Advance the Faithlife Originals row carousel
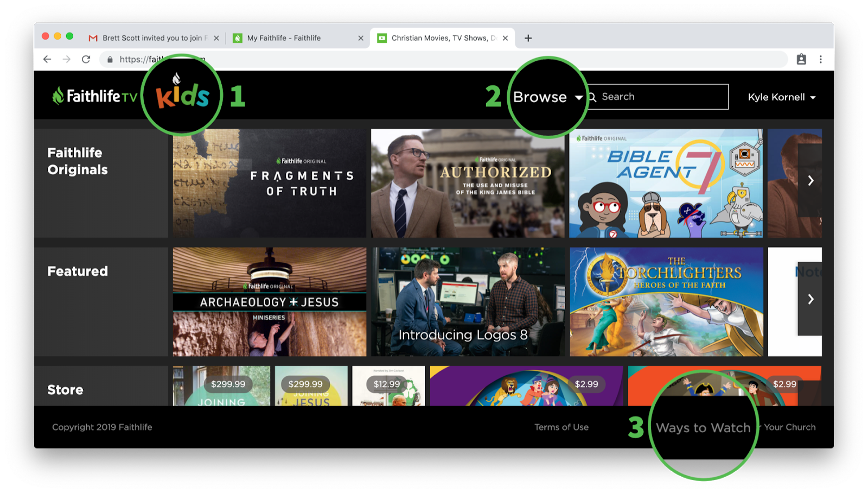The width and height of the screenshot is (868, 493). 810,180
